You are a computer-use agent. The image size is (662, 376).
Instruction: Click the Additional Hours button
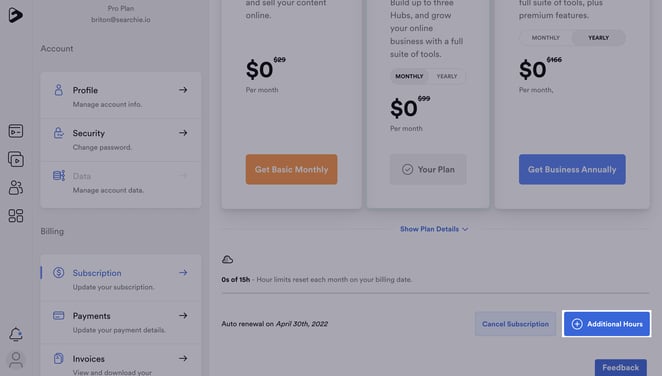[x=607, y=324]
